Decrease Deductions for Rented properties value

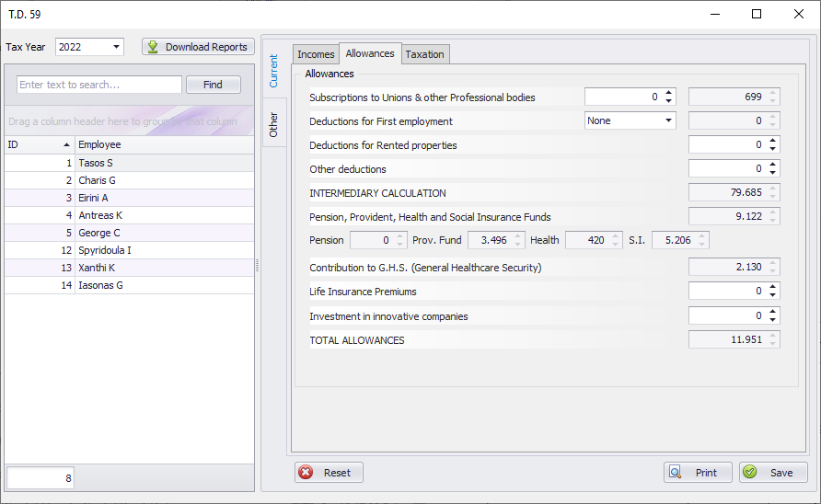pyautogui.click(x=773, y=149)
